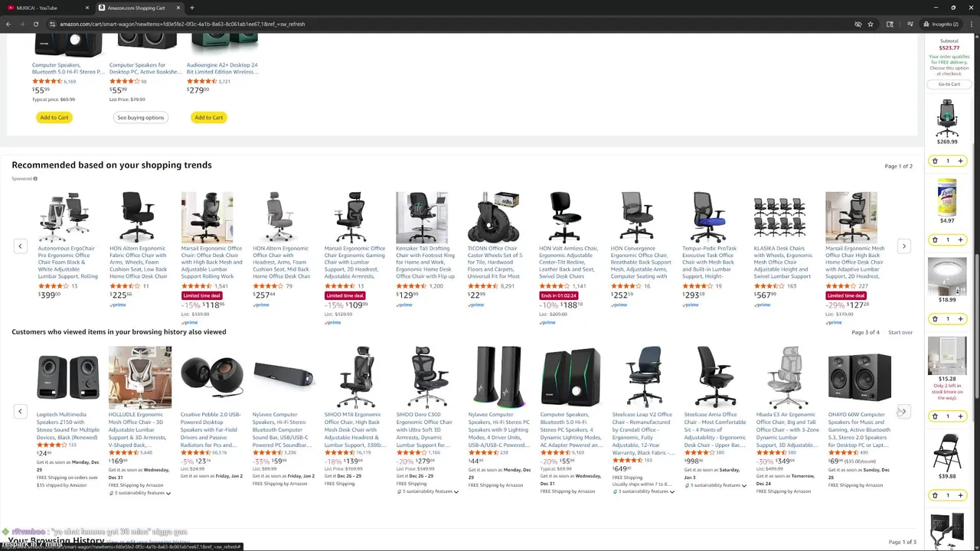The width and height of the screenshot is (980, 551).
Task: Open the Incognito profile indicator
Action: click(x=941, y=24)
